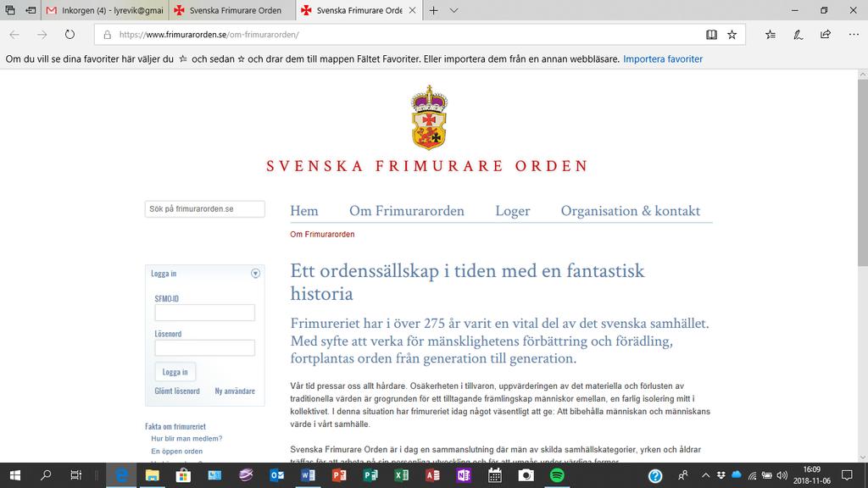Image resolution: width=868 pixels, height=488 pixels.
Task: Open the Reading view book icon
Action: pos(711,34)
